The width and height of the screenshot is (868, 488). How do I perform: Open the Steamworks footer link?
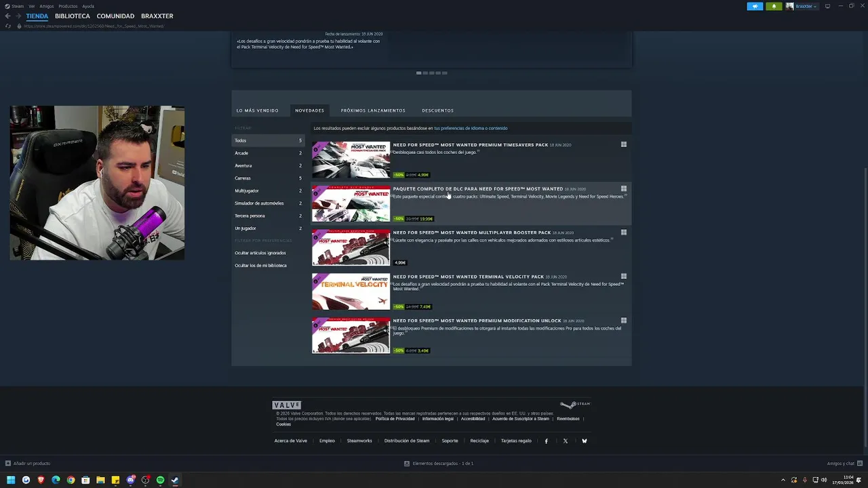[359, 441]
